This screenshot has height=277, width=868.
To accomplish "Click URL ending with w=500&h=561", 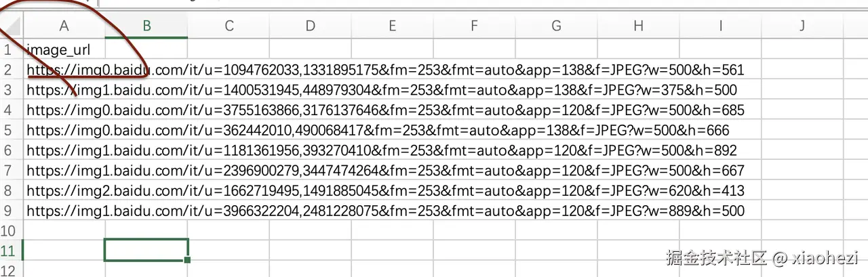I will pyautogui.click(x=385, y=70).
